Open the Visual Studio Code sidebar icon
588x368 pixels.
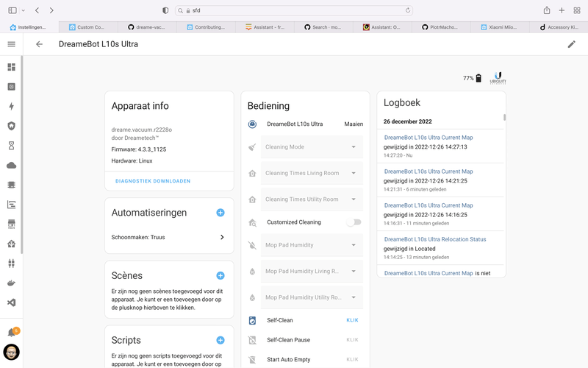[11, 302]
